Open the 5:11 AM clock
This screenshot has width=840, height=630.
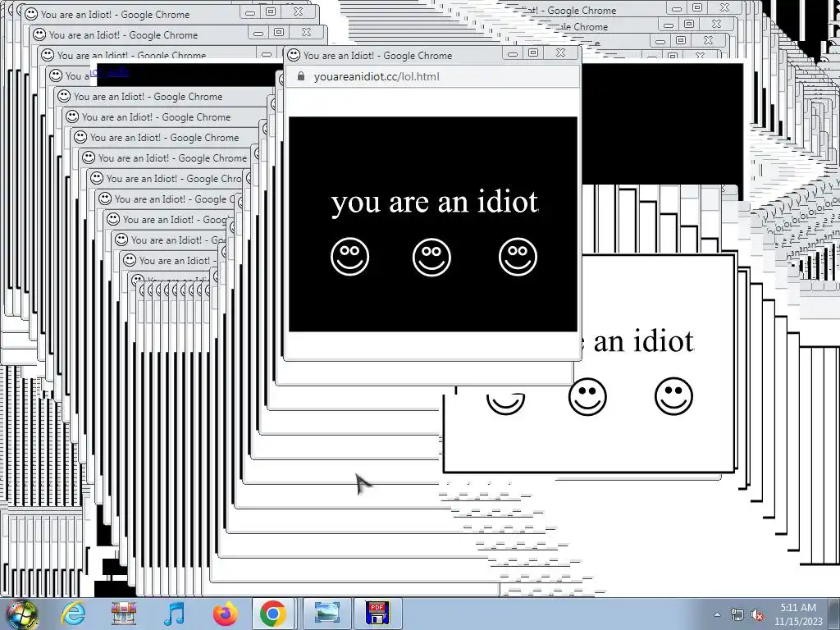pos(798,614)
